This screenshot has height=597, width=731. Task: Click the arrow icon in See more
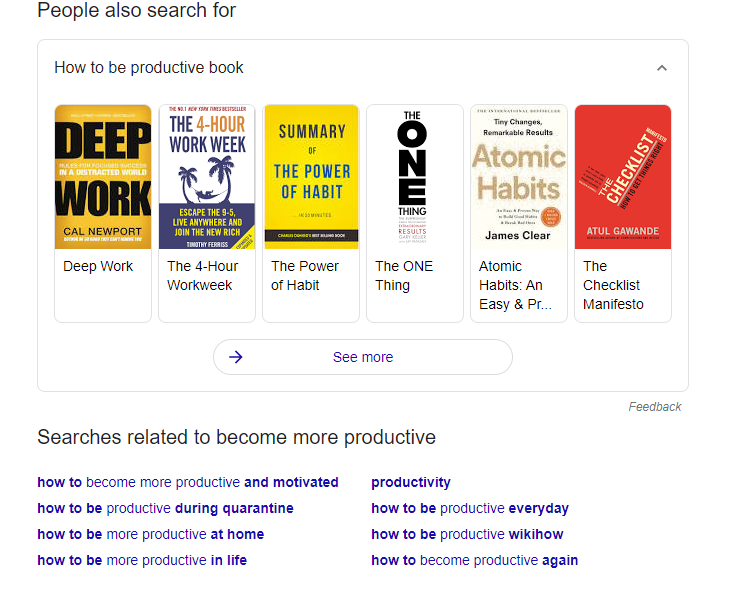(236, 357)
